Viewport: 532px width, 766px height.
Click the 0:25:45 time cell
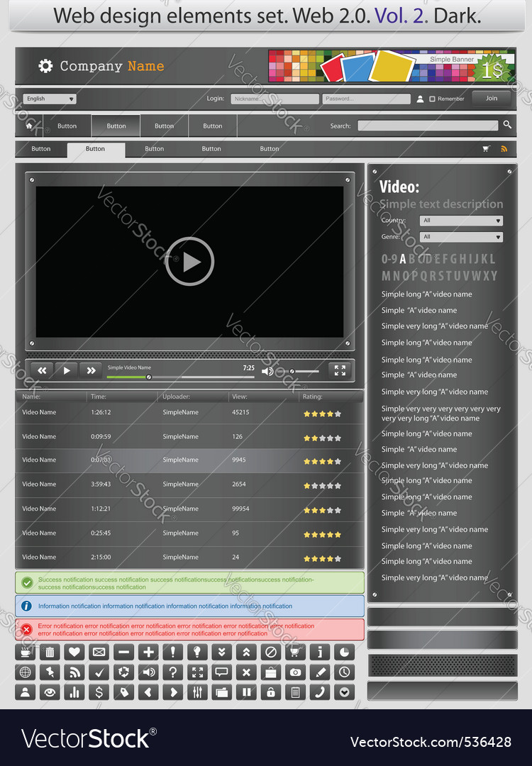click(101, 533)
